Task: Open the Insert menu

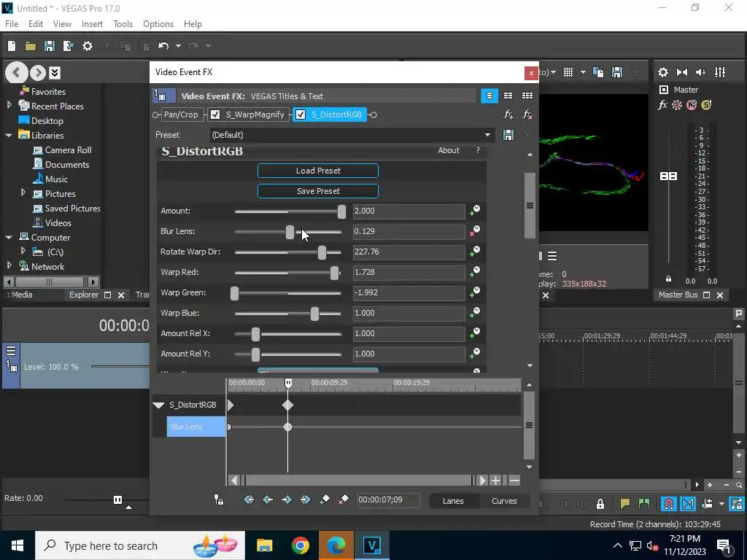Action: [x=92, y=24]
